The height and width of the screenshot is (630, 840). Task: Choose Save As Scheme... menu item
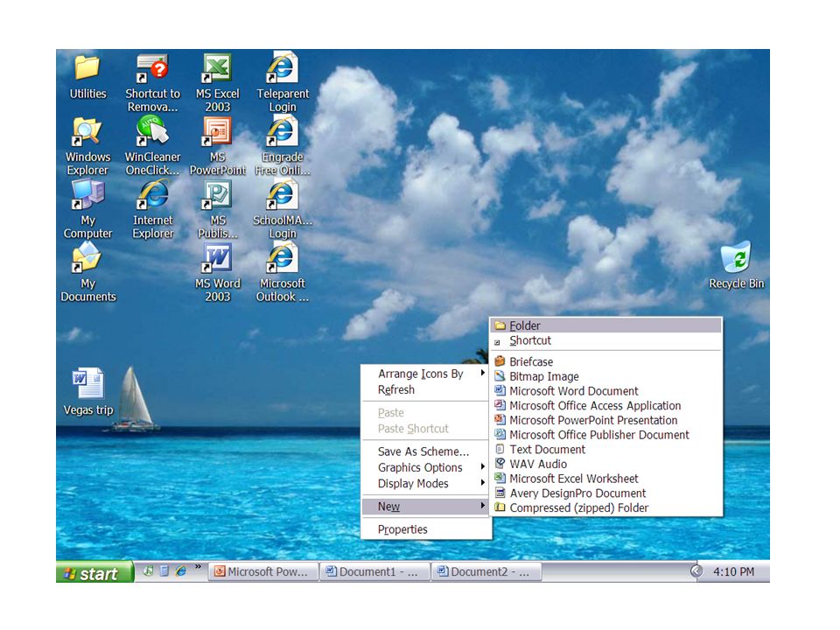(x=426, y=451)
